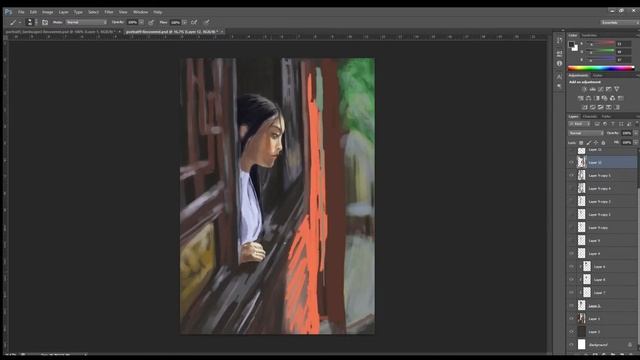This screenshot has width=640, height=360.
Task: Click the background color swatch
Action: pyautogui.click(x=575, y=48)
